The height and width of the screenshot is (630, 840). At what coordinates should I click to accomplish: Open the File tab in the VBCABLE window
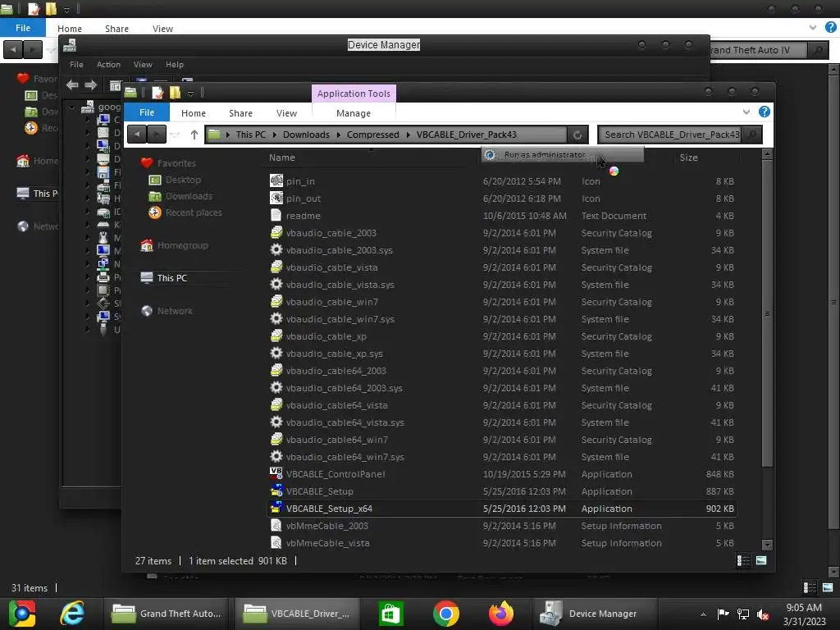point(146,112)
